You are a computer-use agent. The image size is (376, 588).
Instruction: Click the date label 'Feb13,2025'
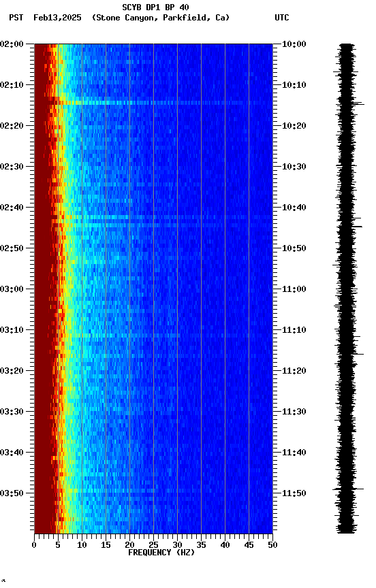pyautogui.click(x=57, y=18)
